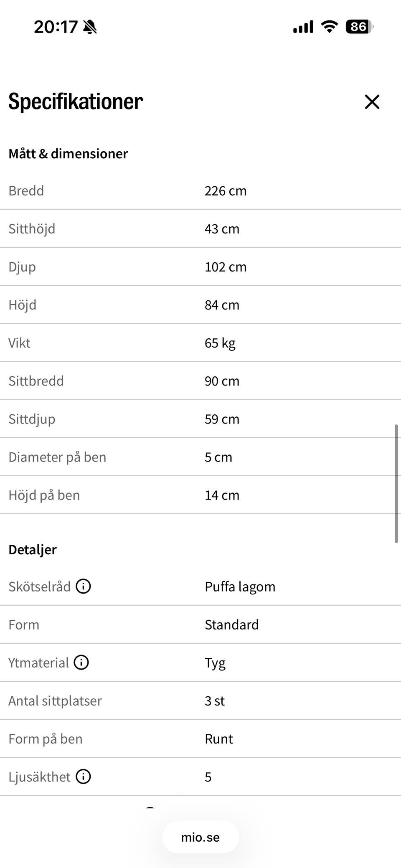Screen dimensions: 401x868
Task: Tap the Wi-Fi status icon
Action: coord(329,27)
